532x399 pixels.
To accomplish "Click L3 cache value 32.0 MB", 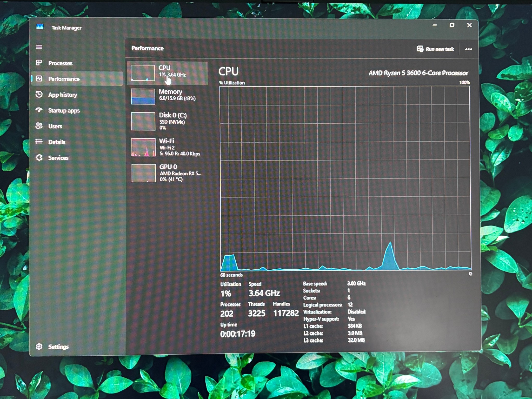I will tap(356, 340).
